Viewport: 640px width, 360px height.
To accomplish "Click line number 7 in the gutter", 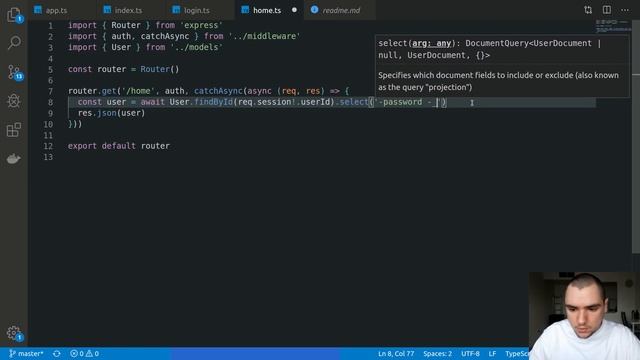I will tap(50, 91).
